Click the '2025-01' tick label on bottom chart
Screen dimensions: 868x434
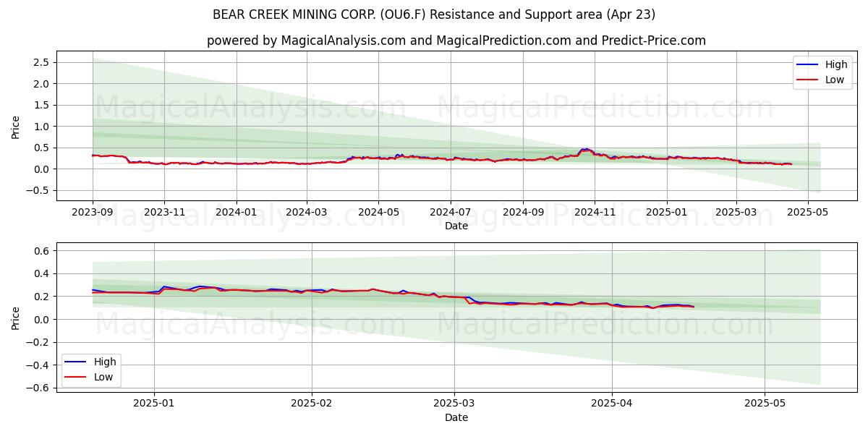pyautogui.click(x=154, y=404)
